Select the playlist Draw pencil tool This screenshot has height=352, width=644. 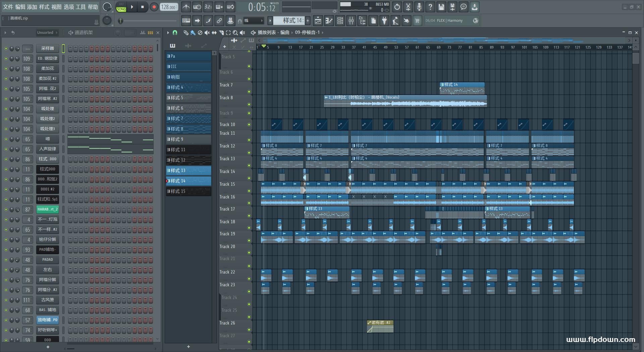tap(186, 33)
